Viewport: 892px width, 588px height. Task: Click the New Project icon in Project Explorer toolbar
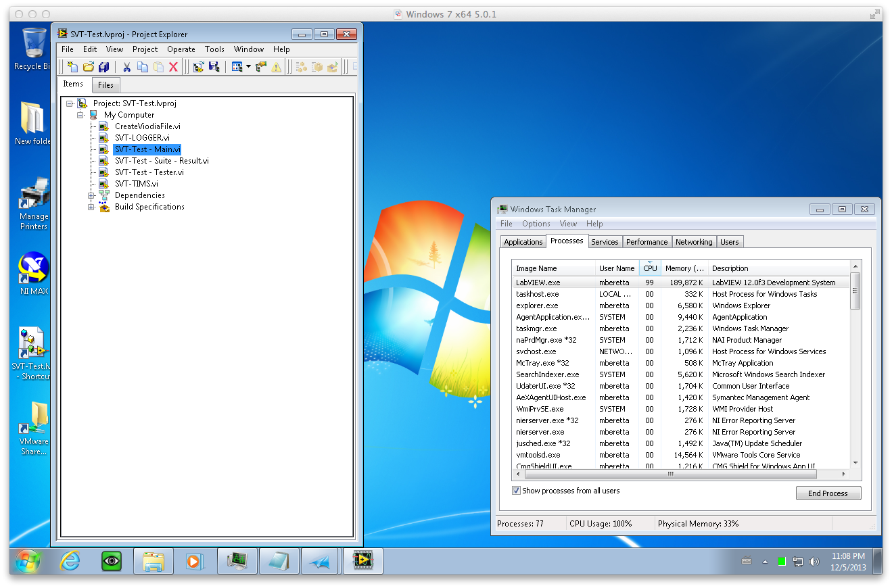click(x=72, y=66)
